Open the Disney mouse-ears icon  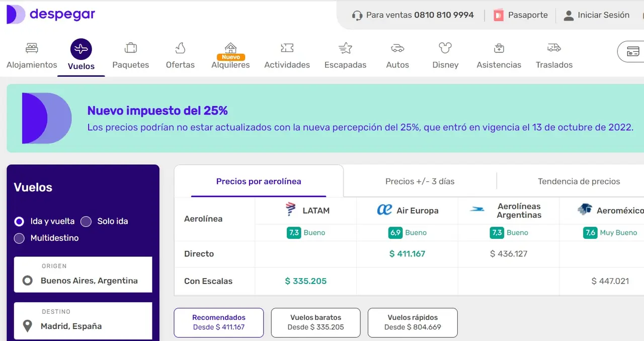(445, 48)
